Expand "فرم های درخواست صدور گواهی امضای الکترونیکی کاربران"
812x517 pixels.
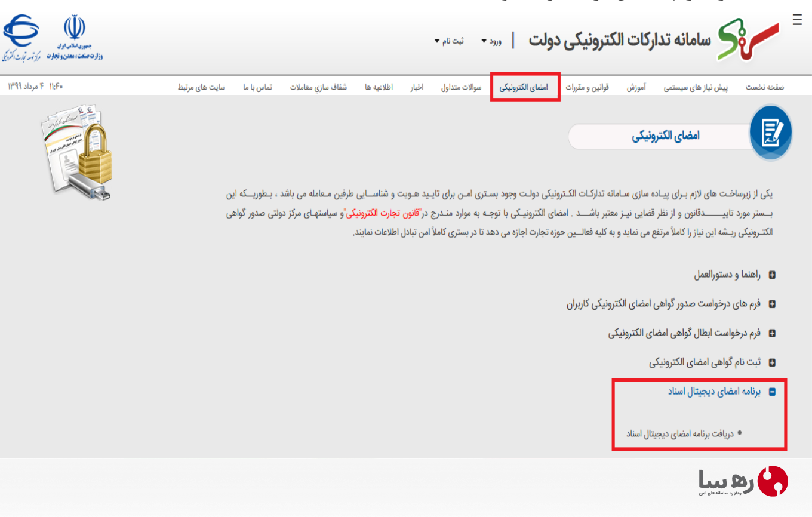671,304
